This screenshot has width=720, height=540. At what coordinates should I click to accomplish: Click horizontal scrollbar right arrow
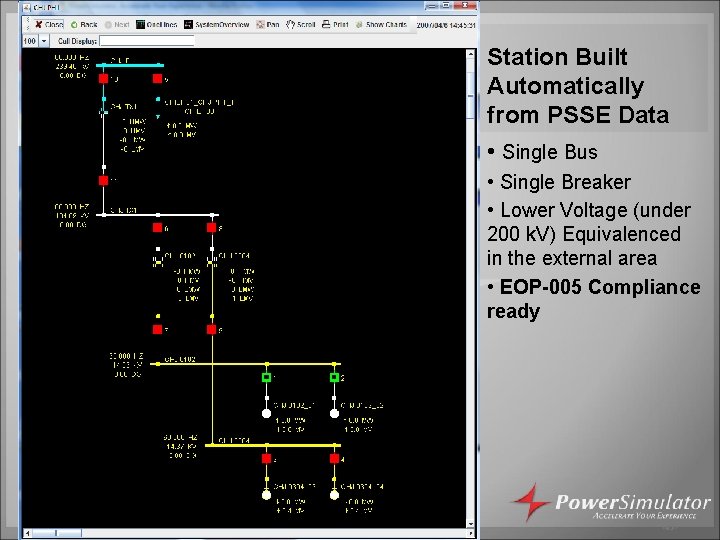(471, 533)
